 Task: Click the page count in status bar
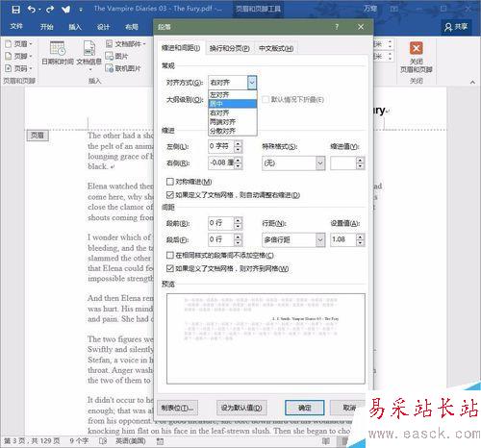[x=32, y=441]
